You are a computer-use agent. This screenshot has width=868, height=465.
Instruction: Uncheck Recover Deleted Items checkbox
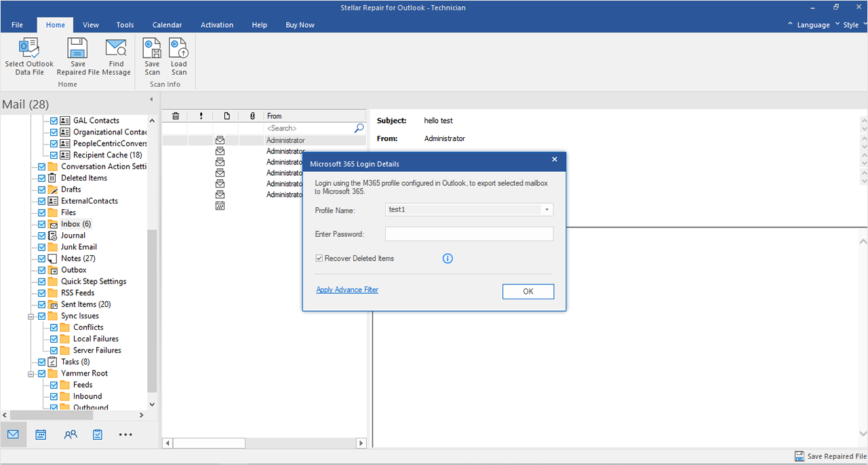[x=319, y=259]
